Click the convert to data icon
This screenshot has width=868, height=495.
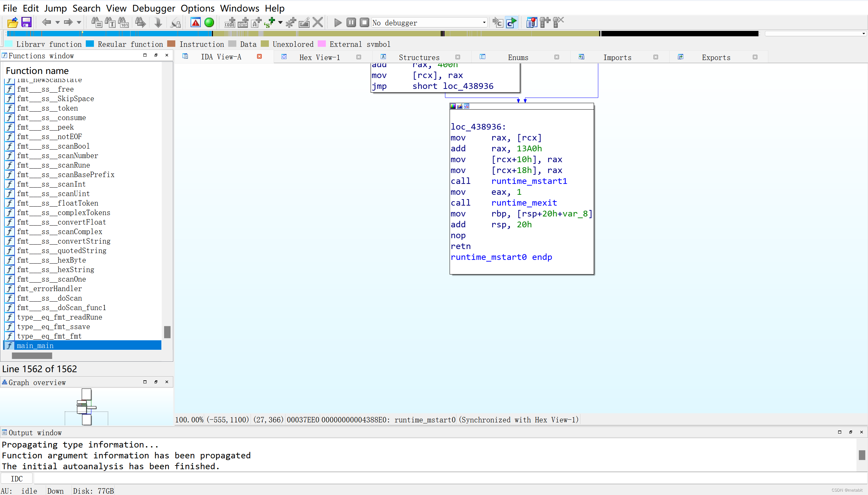point(243,23)
